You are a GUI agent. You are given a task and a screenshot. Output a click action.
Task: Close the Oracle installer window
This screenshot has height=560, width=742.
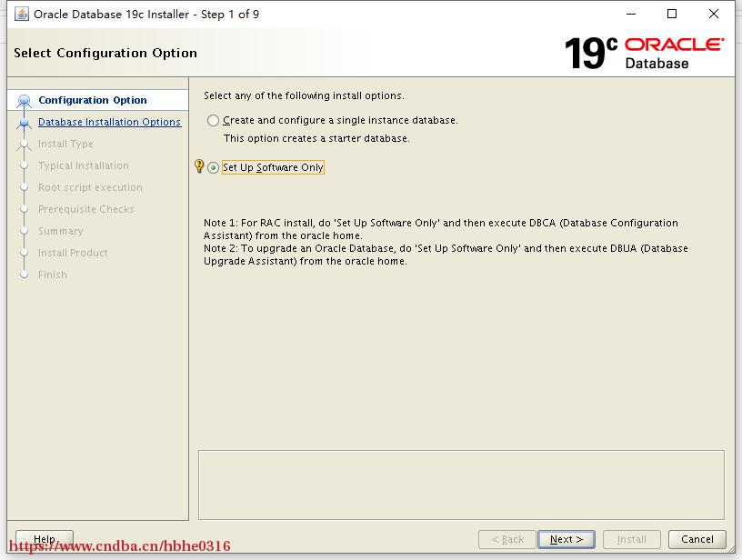(714, 15)
